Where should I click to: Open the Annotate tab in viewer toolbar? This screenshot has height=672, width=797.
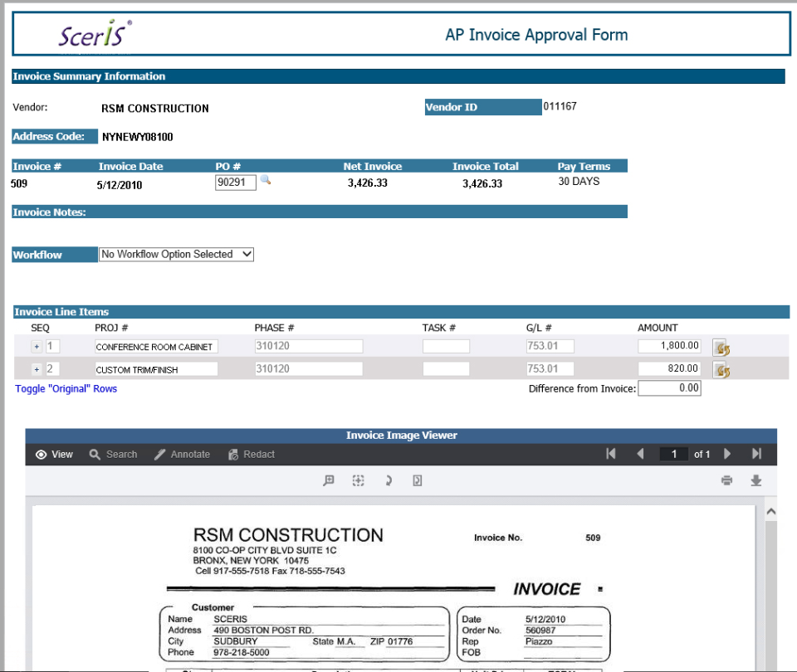pos(183,455)
